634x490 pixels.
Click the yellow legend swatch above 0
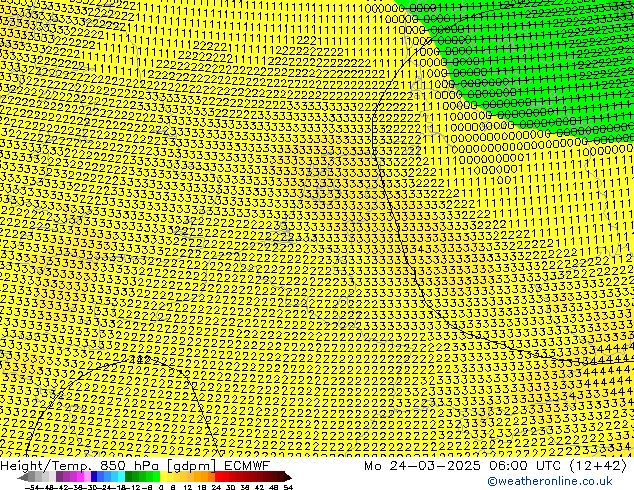click(163, 477)
